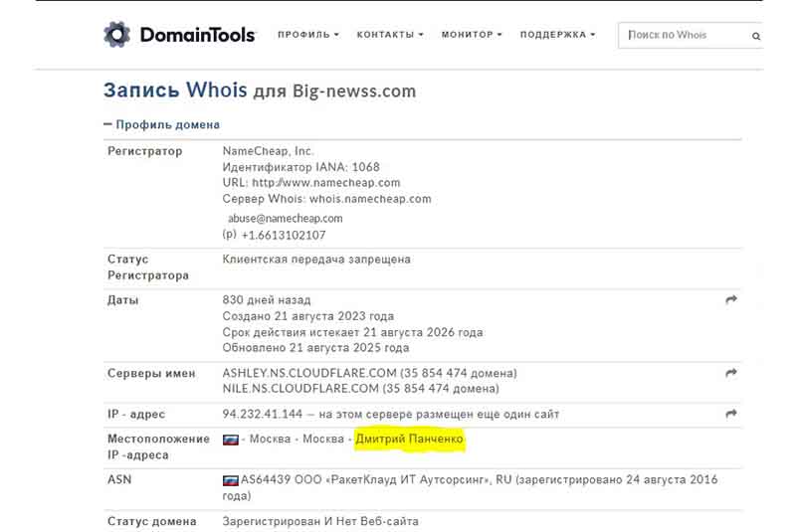Click Создано 21 августа 2023 года
The height and width of the screenshot is (532, 796).
(x=308, y=316)
